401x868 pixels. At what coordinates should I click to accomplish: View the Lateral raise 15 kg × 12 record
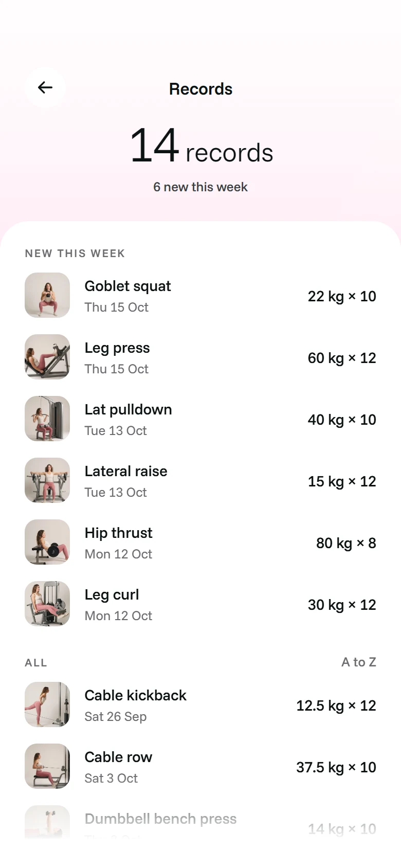click(x=342, y=481)
